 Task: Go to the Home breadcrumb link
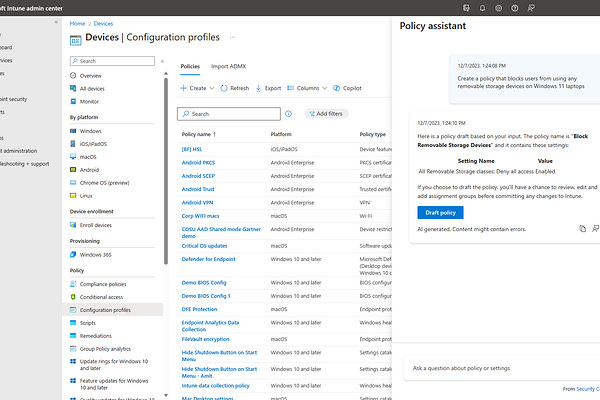pos(77,23)
